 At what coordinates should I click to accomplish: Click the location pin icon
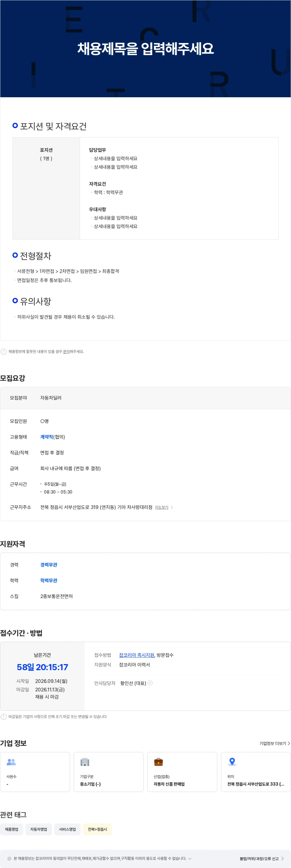(x=232, y=762)
